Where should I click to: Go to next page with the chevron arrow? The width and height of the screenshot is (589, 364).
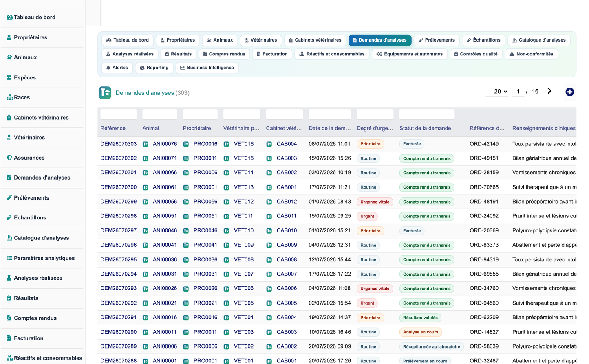[x=549, y=91]
